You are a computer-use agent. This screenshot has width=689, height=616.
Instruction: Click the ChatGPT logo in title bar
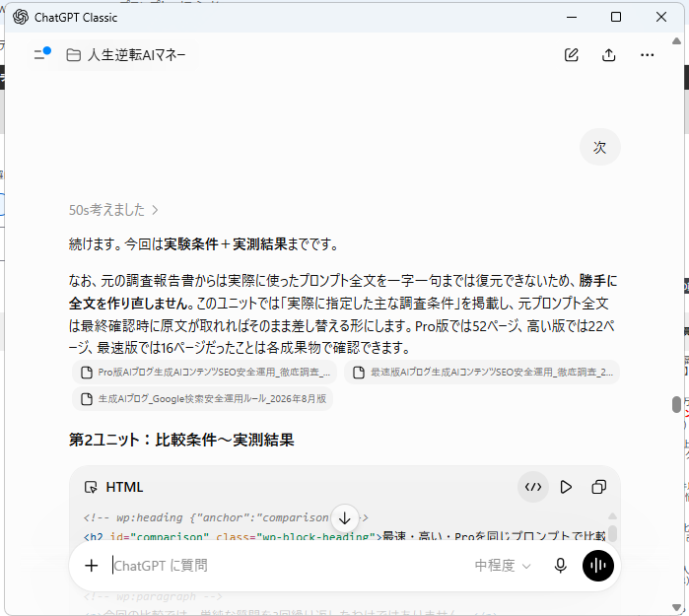tap(21, 17)
